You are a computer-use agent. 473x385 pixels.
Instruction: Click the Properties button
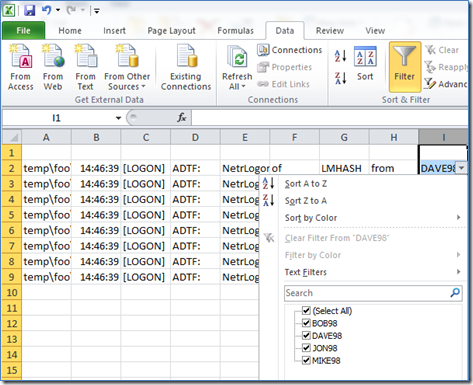point(284,67)
